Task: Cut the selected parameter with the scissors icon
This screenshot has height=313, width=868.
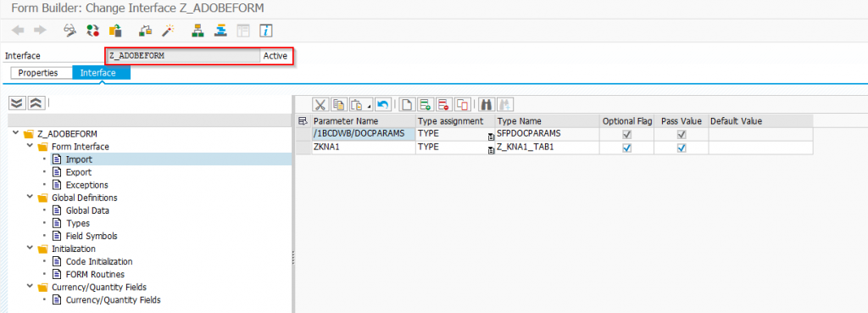Action: coord(320,104)
